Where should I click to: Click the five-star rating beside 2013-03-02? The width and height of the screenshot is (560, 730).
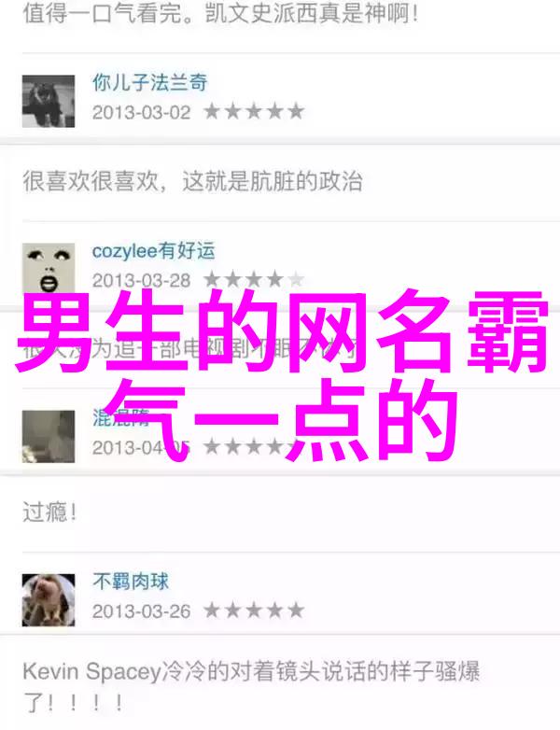pyautogui.click(x=254, y=112)
